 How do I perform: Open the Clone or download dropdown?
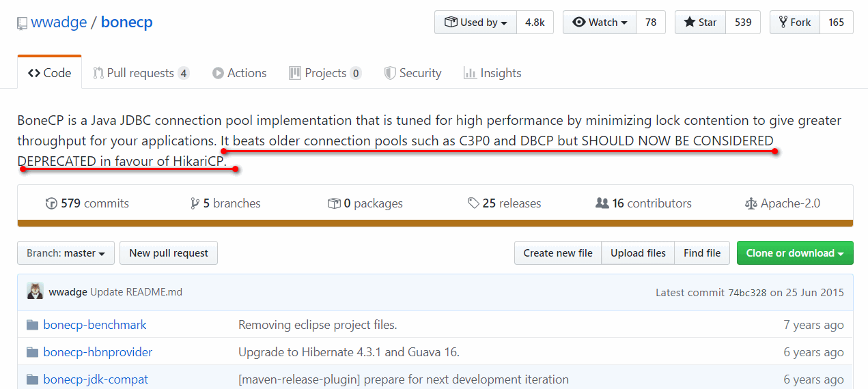coord(795,253)
